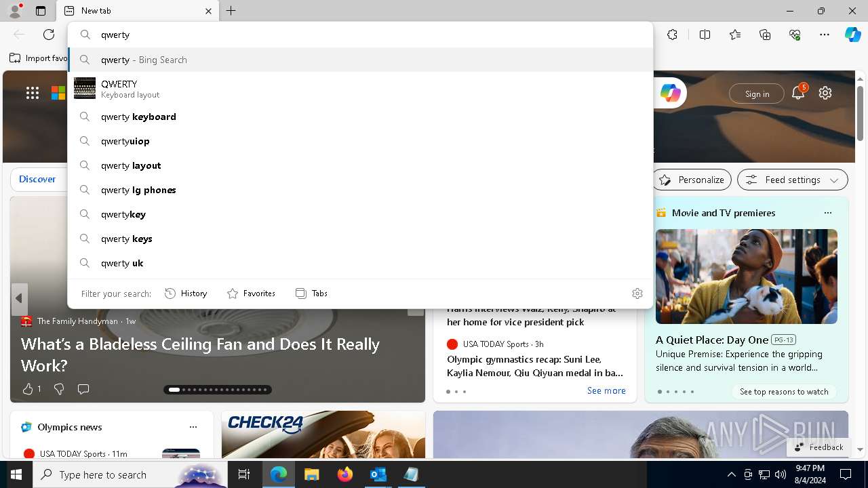The width and height of the screenshot is (868, 488).
Task: Show hidden system tray icons
Action: tap(731, 474)
